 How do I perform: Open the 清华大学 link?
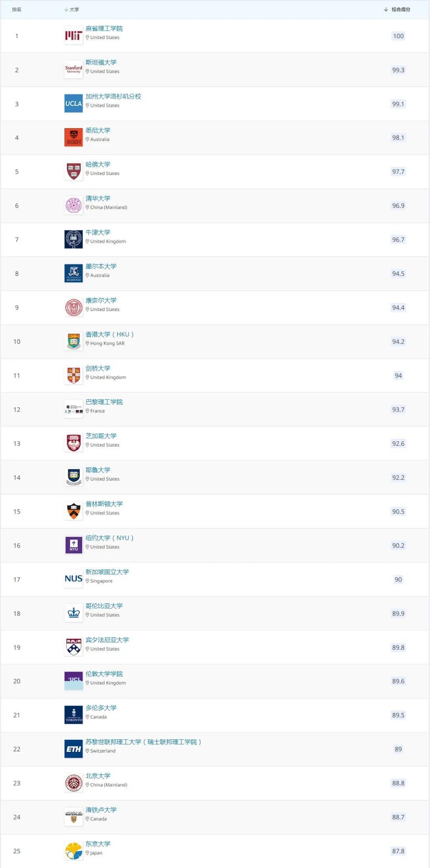98,198
